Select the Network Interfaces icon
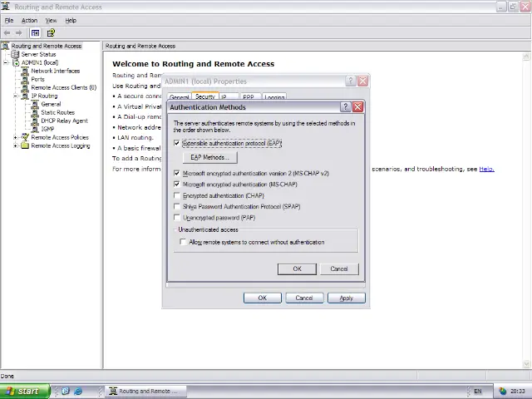Image resolution: width=532 pixels, height=399 pixels. pyautogui.click(x=25, y=71)
